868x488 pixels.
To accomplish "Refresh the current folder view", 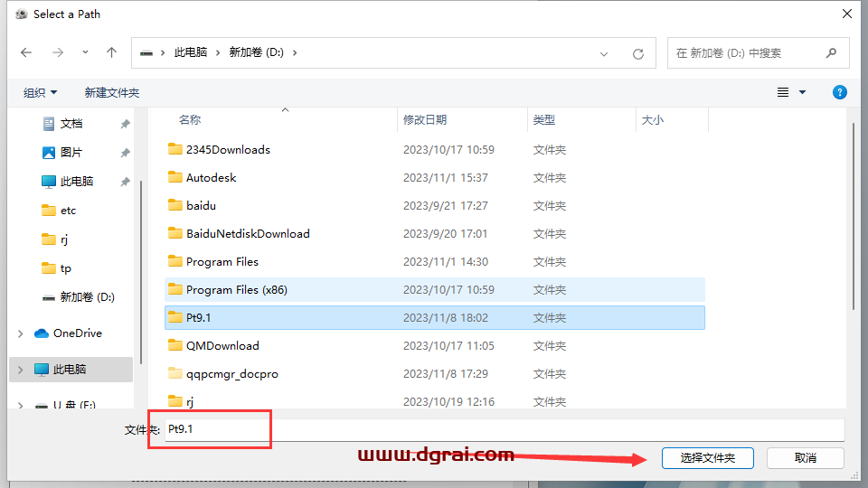I will tap(638, 53).
